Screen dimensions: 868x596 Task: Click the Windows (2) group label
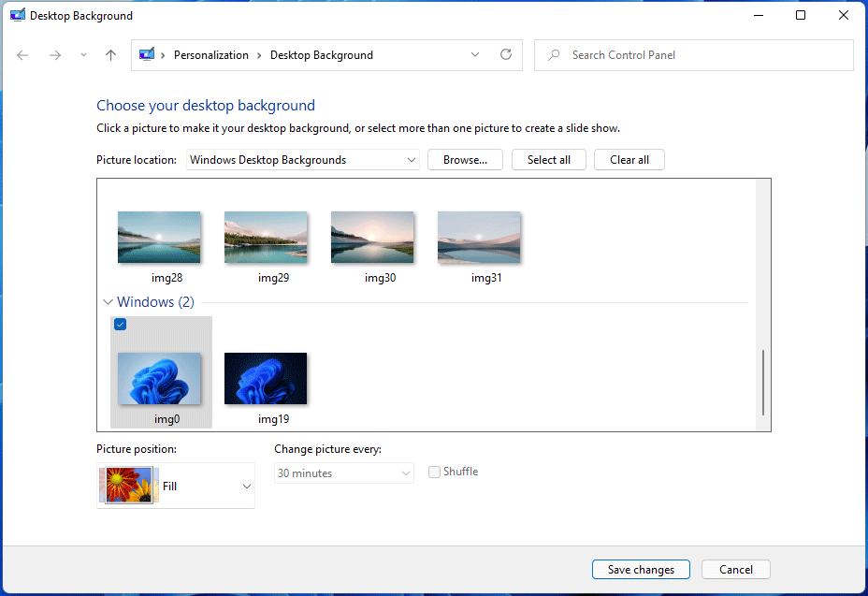click(x=155, y=302)
